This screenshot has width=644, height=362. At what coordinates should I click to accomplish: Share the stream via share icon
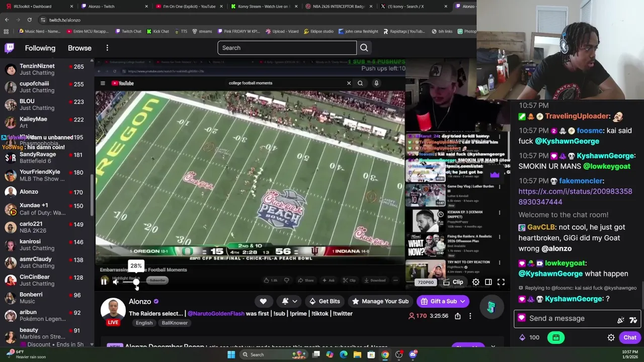coord(458,316)
